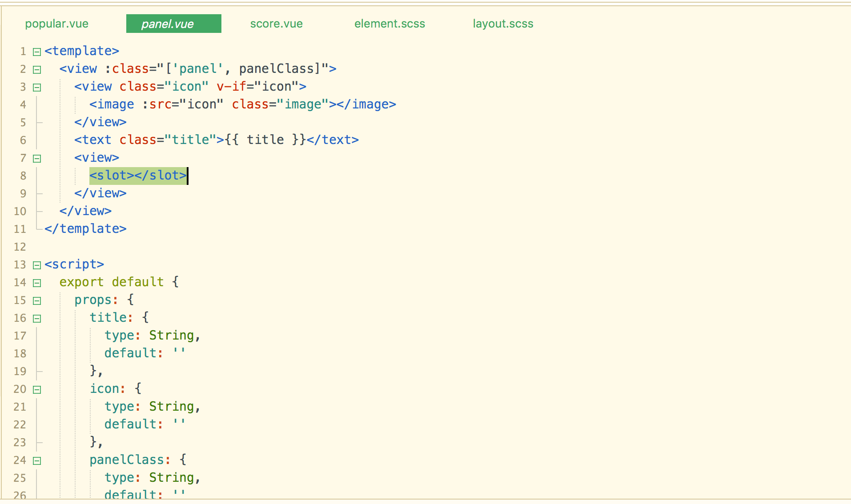Open the score.vue tab
Viewport: 851px width, 504px height.
(276, 24)
